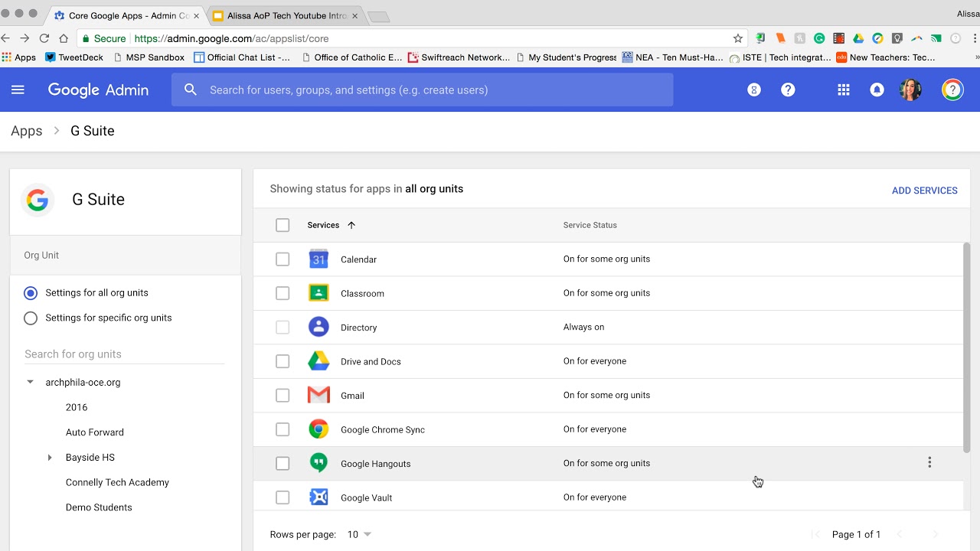Open the Google apps grid launcher
The width and height of the screenshot is (980, 551).
point(844,90)
